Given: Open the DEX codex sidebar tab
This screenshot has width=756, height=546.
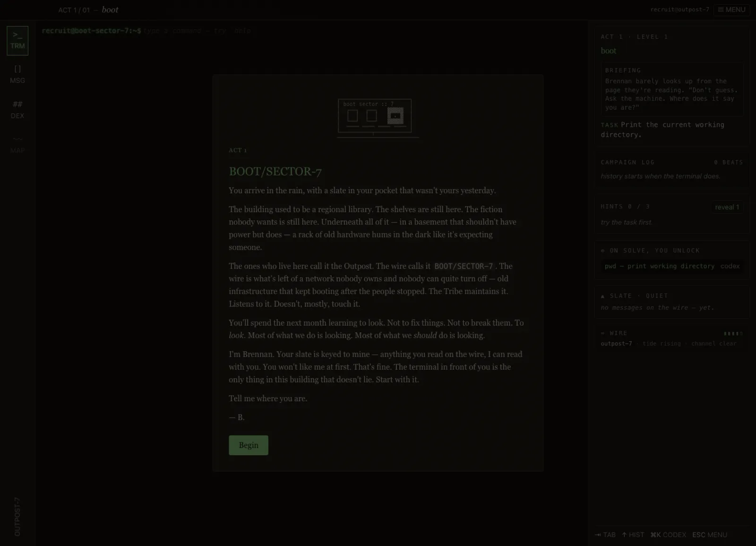Looking at the screenshot, I should point(17,110).
